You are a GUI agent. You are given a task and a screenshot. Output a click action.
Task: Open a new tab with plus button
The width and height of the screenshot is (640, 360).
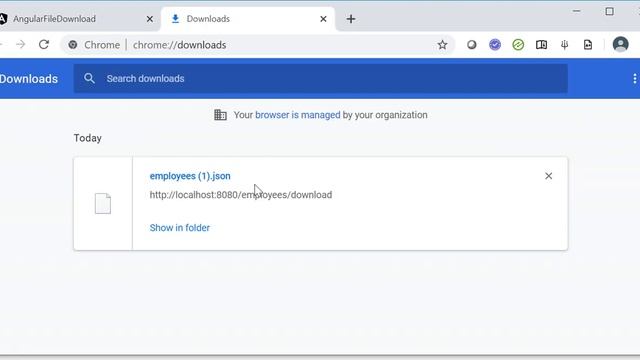pyautogui.click(x=351, y=19)
